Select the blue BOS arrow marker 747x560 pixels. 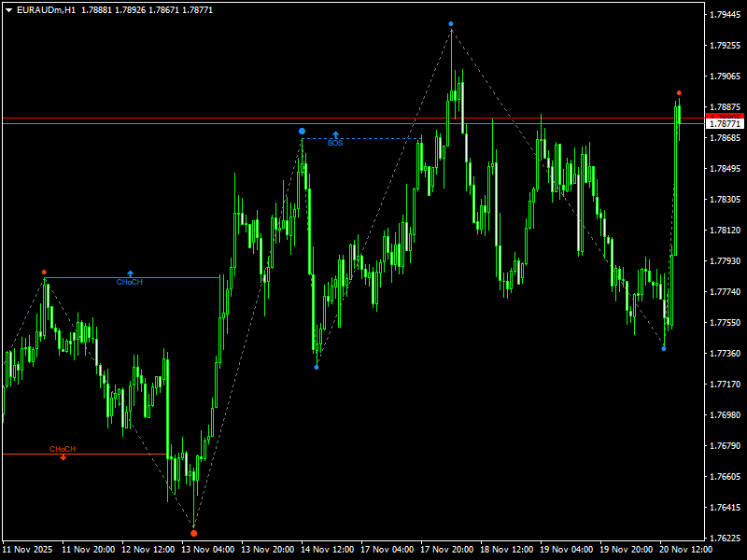click(x=336, y=134)
